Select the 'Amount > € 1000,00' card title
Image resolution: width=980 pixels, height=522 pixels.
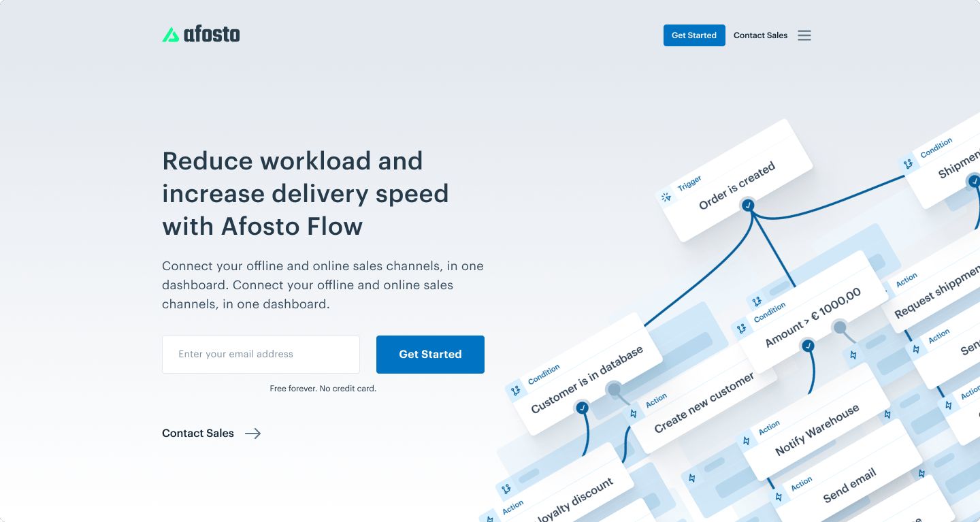(x=813, y=317)
